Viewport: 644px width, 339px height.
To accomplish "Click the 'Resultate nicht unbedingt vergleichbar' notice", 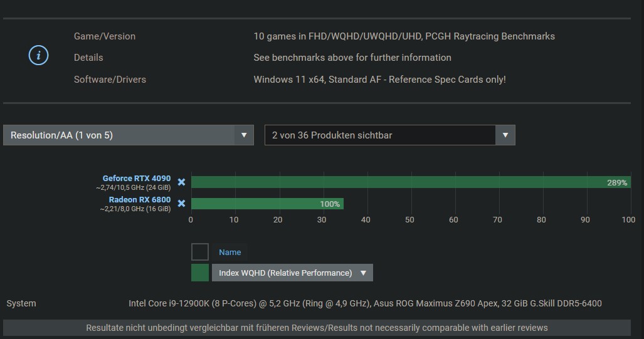I will 317,328.
